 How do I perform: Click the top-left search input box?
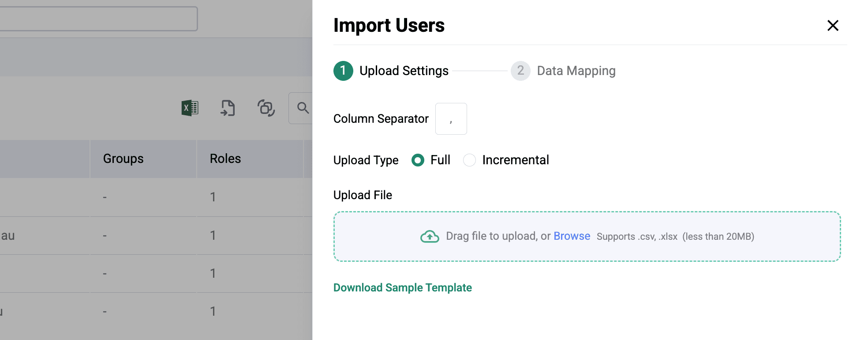point(98,19)
